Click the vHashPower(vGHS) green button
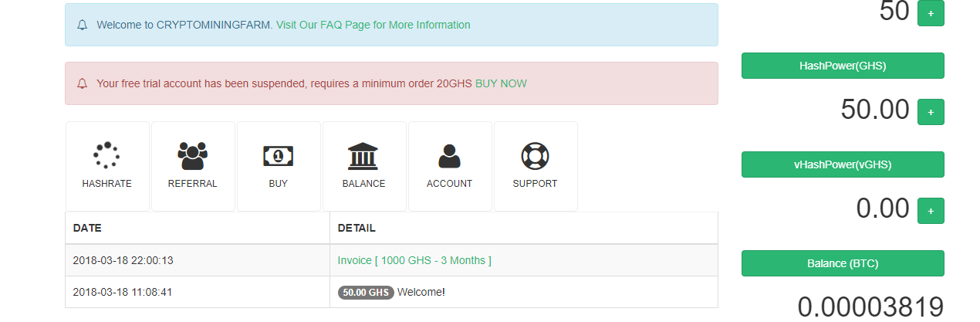Screen dimensions: 980x322 pos(843,164)
